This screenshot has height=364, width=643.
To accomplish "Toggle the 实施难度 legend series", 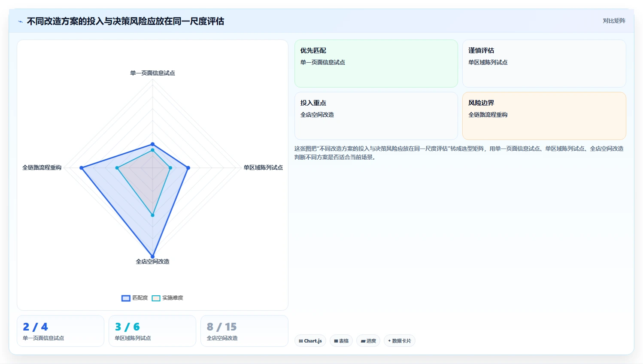I will coord(167,298).
